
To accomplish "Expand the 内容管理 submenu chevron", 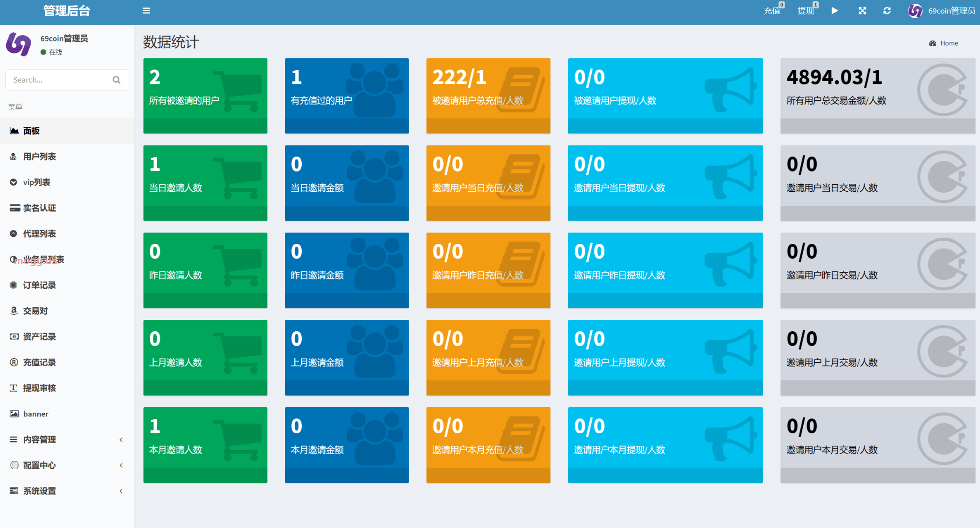I will coord(121,439).
